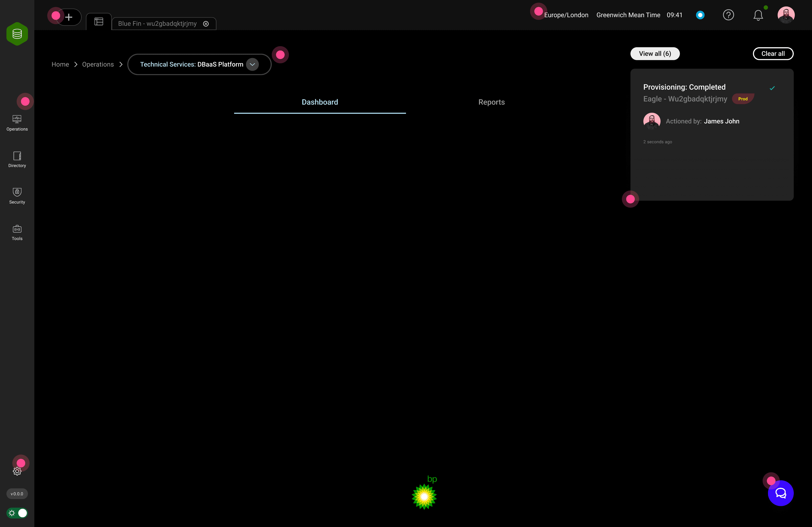Open the Directory sidebar section

17,159
